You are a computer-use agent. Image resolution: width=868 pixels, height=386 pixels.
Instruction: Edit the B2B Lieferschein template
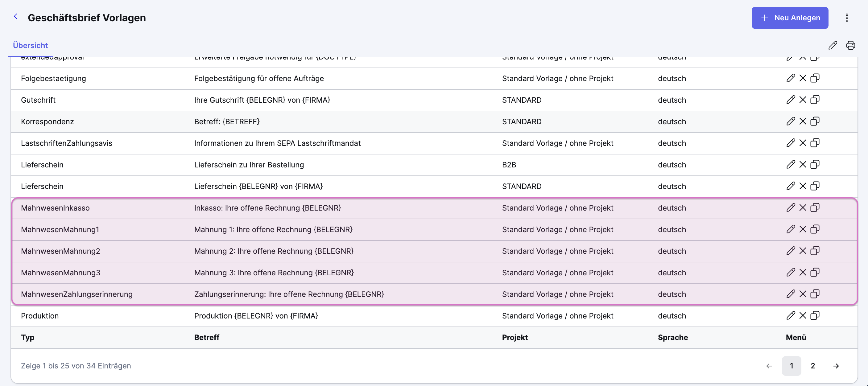point(791,164)
